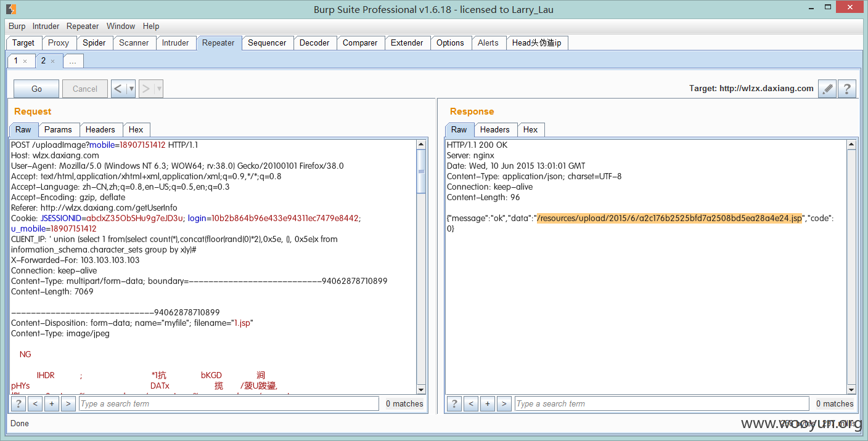Screen dimensions: 868x441
Task: Close Repeater tab 2
Action: coord(52,61)
